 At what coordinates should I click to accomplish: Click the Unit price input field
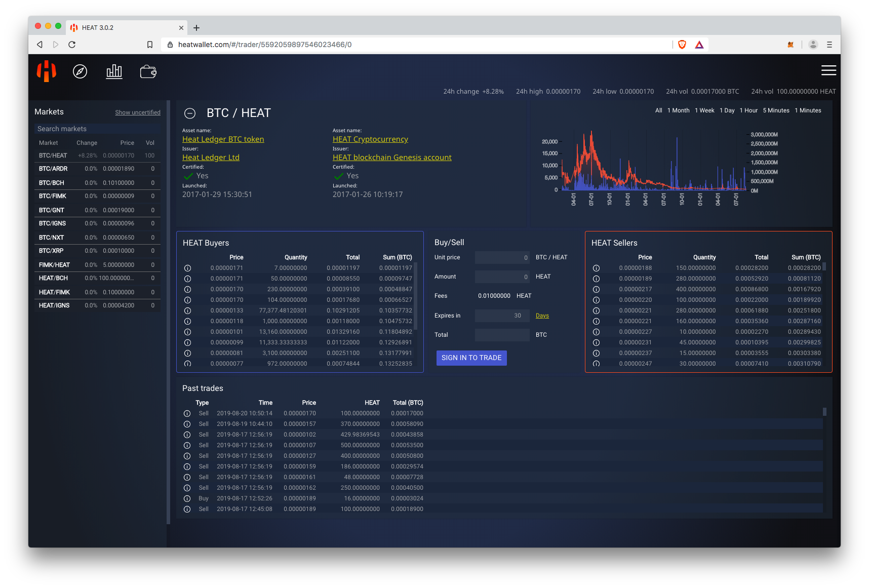coord(502,257)
